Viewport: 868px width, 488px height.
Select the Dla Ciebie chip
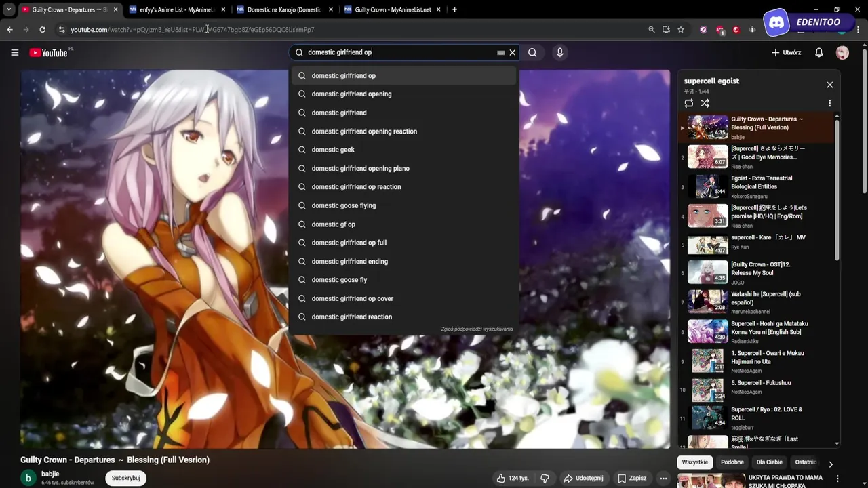[x=770, y=462]
